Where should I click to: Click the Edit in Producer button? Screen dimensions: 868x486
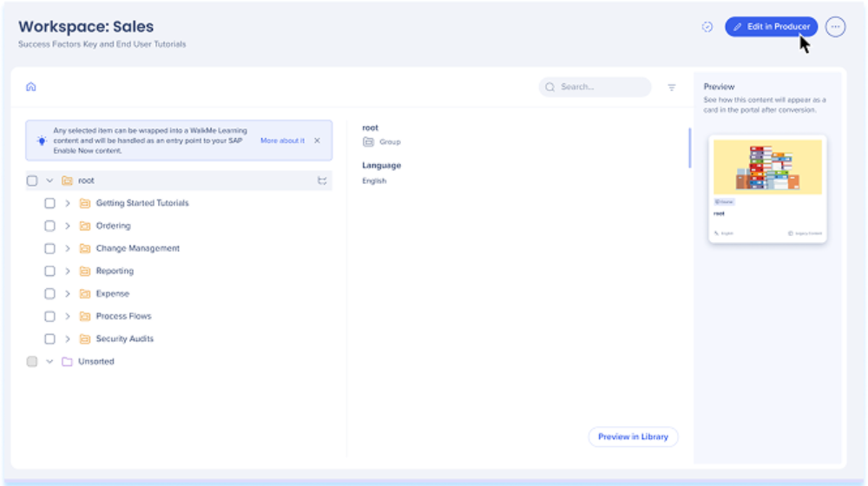771,27
